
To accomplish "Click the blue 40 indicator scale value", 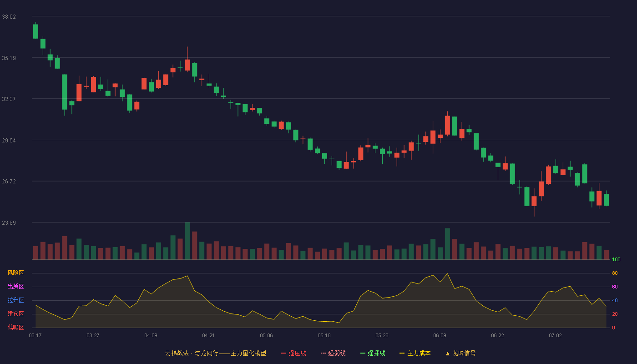I will 615,300.
